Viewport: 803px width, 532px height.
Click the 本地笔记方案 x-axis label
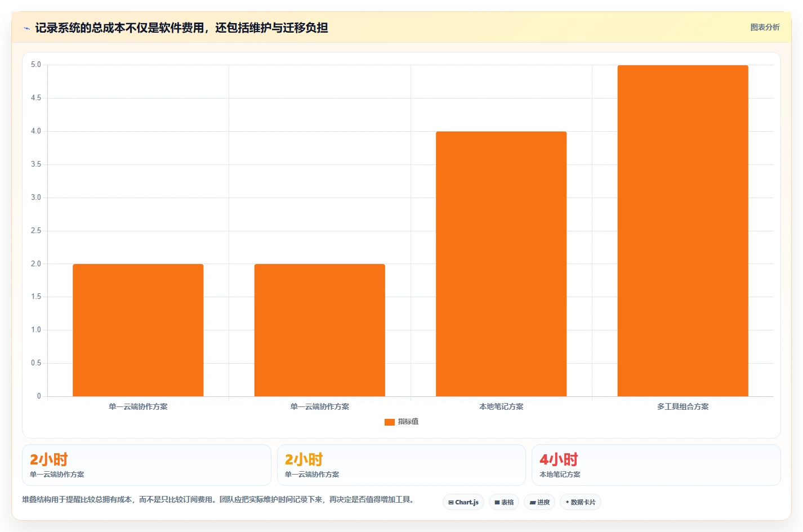pyautogui.click(x=501, y=406)
